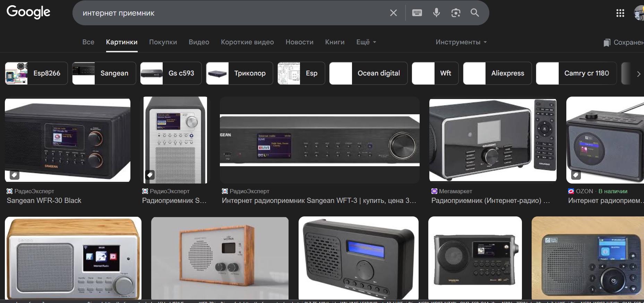
Task: Select the Wft filter chip
Action: (435, 73)
